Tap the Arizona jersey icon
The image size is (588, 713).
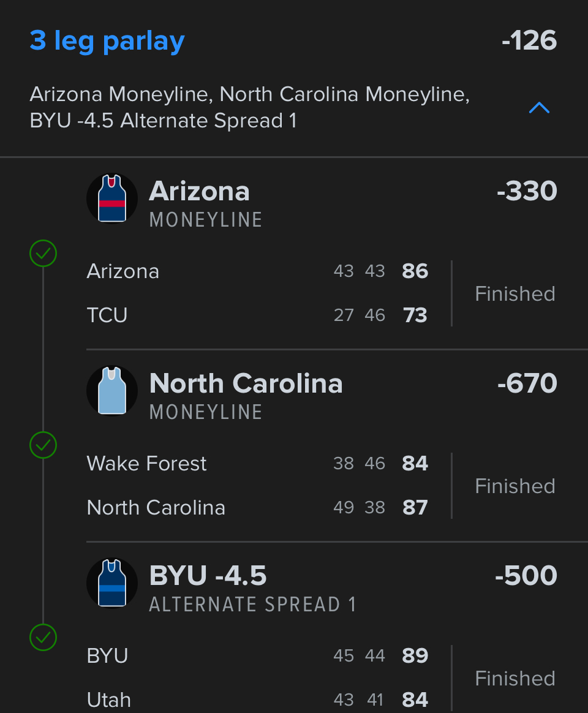coord(112,198)
